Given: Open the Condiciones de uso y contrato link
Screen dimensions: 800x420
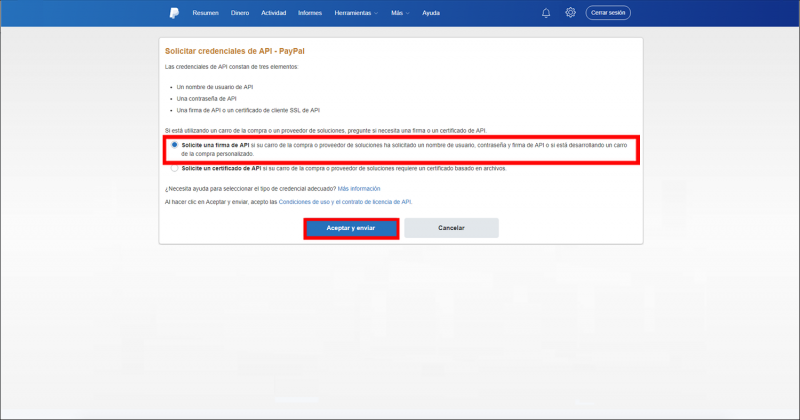Looking at the screenshot, I should tap(345, 202).
